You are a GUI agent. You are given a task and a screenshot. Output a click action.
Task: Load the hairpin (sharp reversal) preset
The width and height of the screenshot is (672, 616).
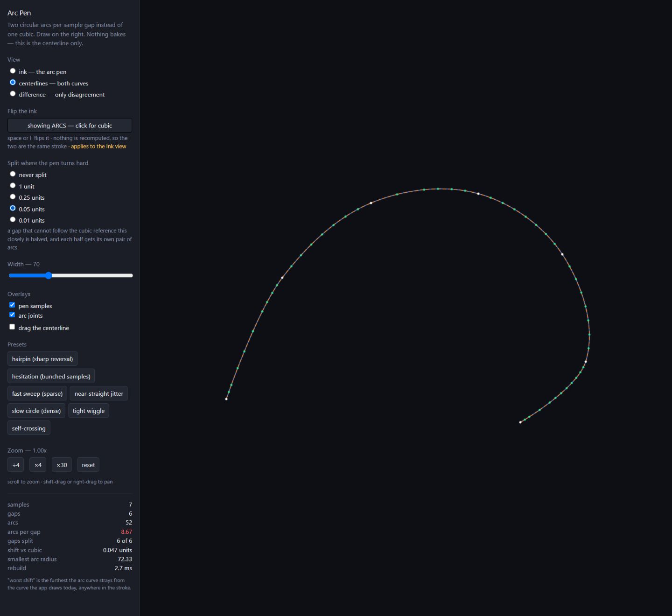click(42, 359)
